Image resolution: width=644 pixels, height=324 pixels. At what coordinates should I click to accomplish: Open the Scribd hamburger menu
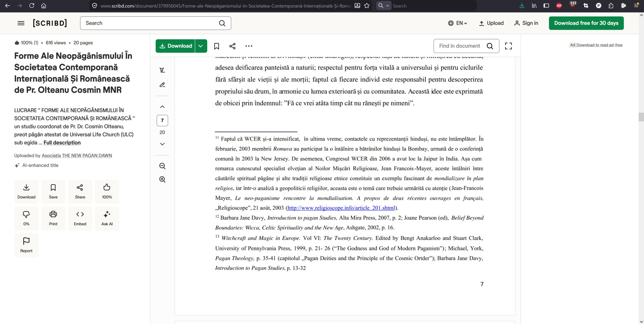pyautogui.click(x=21, y=23)
